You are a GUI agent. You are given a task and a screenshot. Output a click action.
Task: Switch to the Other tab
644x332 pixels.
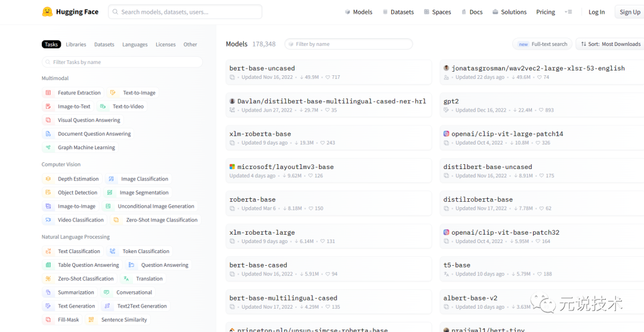tap(190, 44)
